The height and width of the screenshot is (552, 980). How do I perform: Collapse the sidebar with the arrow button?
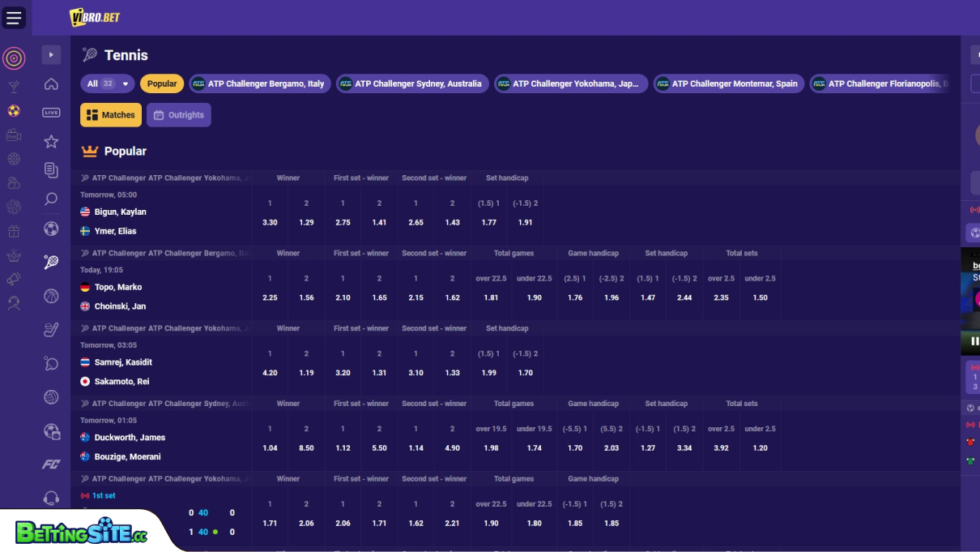point(51,54)
